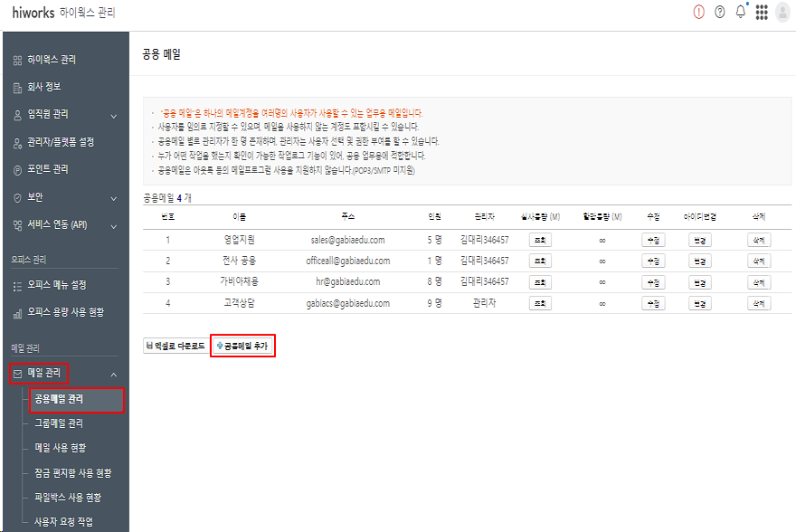Click 수정 for officeall@gabiaedu.com row
The width and height of the screenshot is (796, 532).
tap(653, 261)
